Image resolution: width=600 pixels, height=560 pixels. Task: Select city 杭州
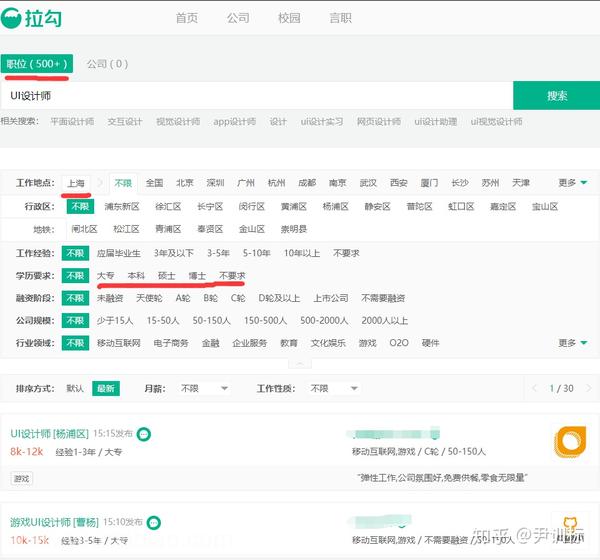(277, 183)
